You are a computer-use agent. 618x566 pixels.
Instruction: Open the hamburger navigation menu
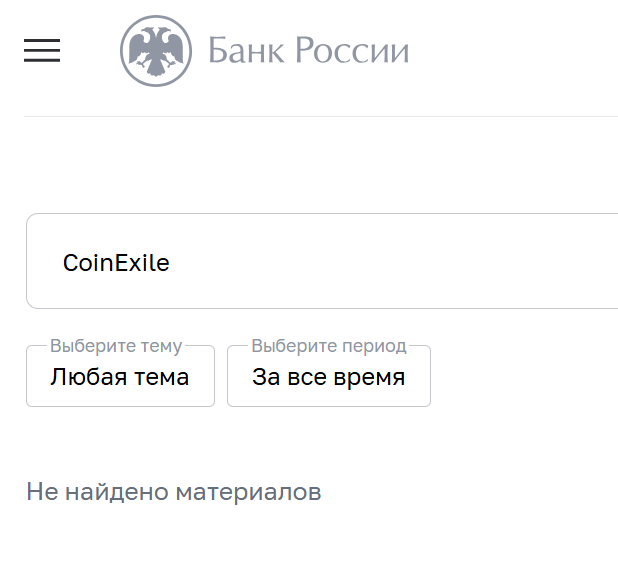42,50
